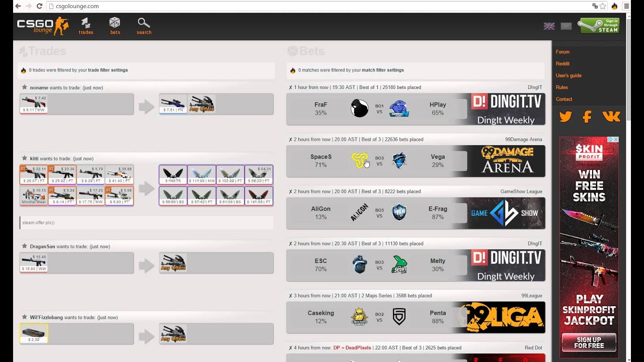
Task: Open the AliGon vs E-Frag match
Action: (x=416, y=213)
